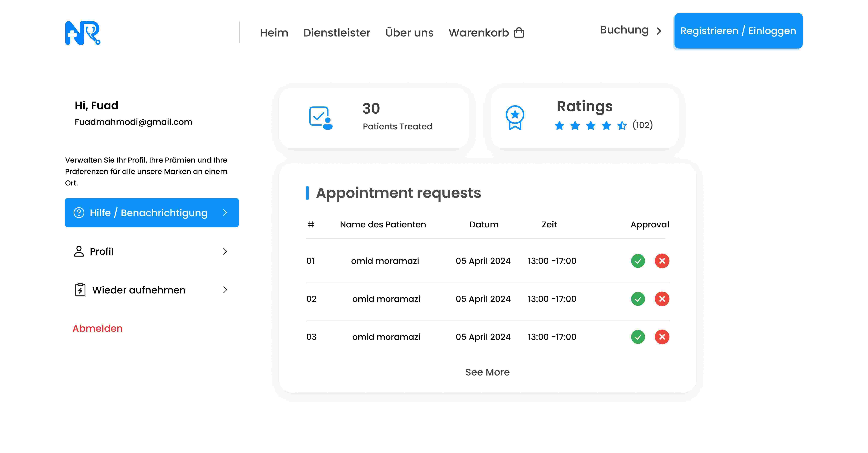
Task: Open the Profil sidebar entry
Action: (x=152, y=251)
